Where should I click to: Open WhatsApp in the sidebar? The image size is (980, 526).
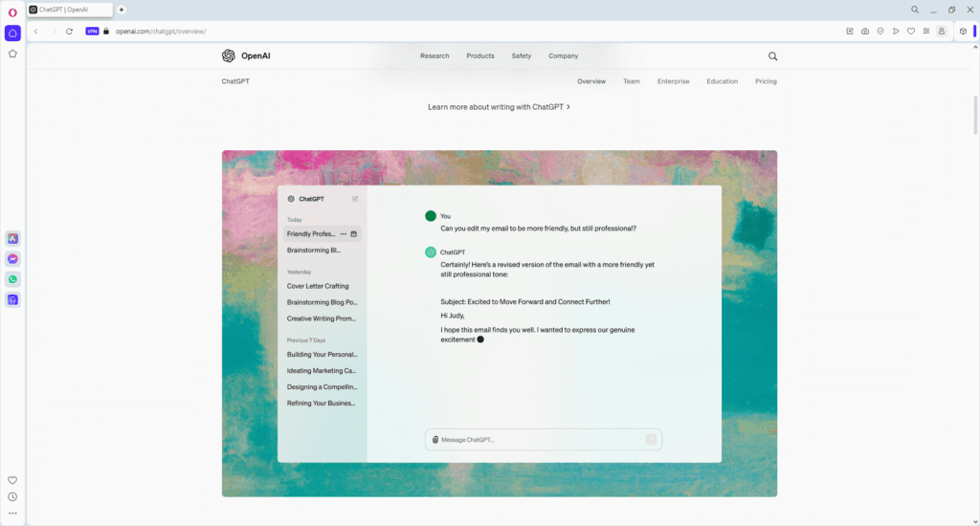click(12, 279)
